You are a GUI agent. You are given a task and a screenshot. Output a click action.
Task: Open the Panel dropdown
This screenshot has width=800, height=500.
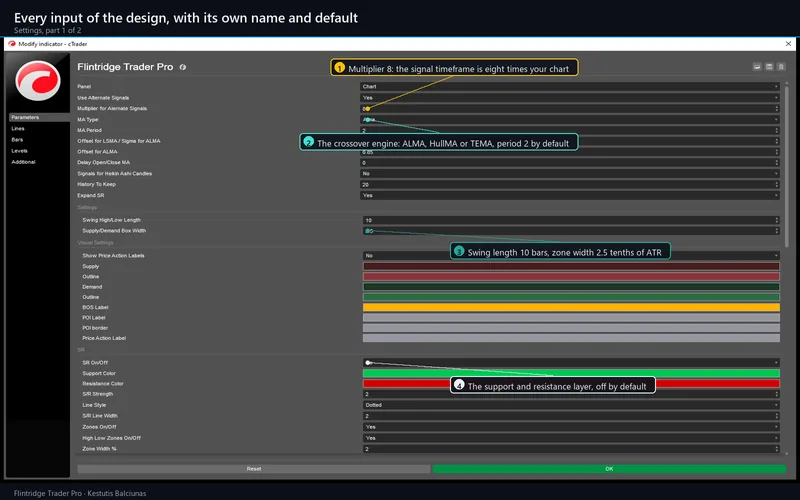[x=570, y=87]
